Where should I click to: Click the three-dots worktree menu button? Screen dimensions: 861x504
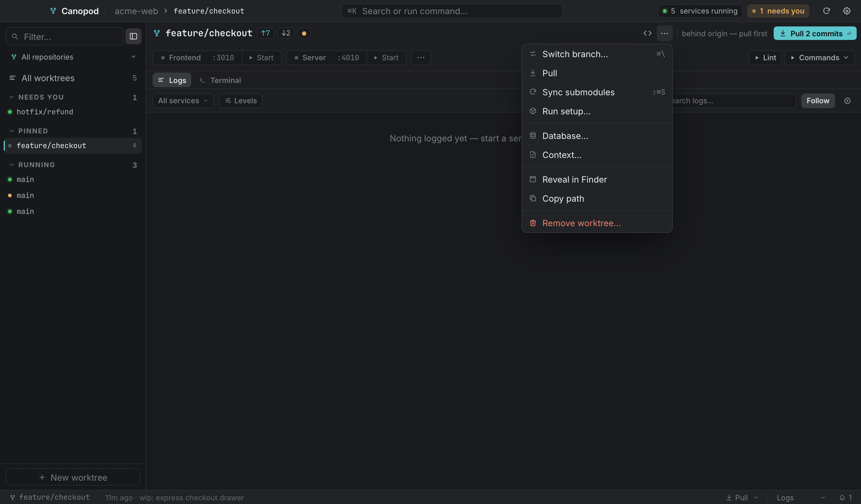(665, 33)
